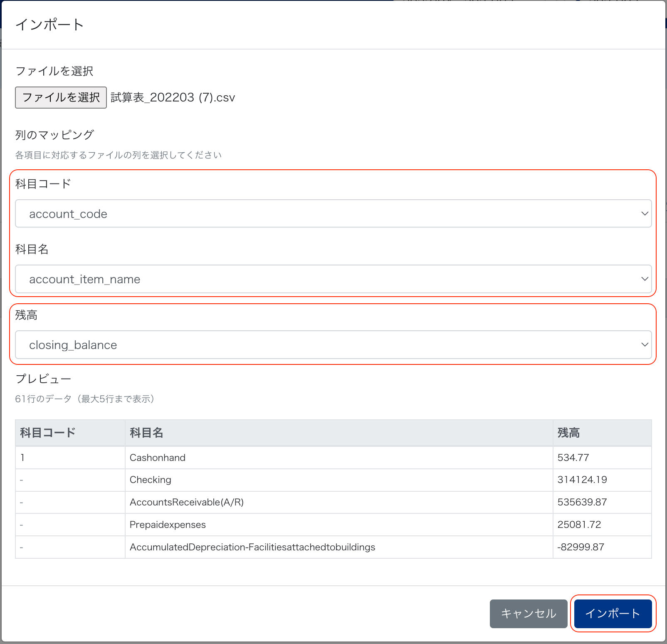Image resolution: width=667 pixels, height=644 pixels.
Task: Click the 25081.72 balance cell
Action: (x=579, y=525)
